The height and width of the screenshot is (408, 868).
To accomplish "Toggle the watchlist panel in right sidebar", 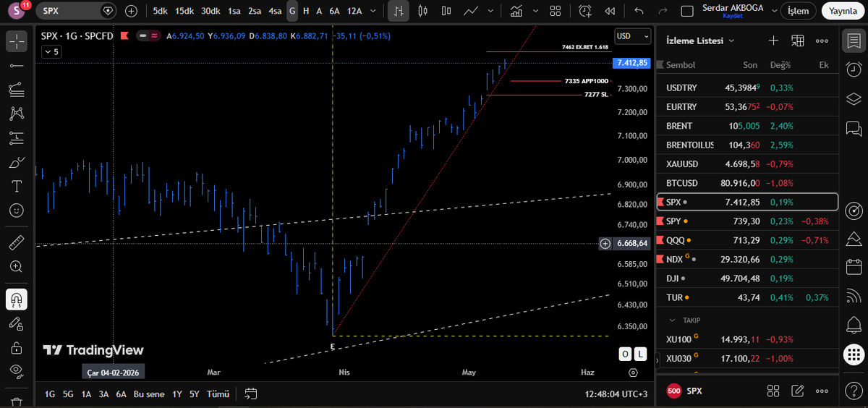I will pos(854,41).
